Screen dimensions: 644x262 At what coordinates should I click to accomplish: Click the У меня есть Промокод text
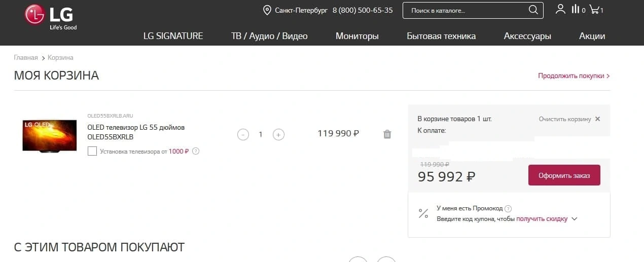click(x=470, y=208)
